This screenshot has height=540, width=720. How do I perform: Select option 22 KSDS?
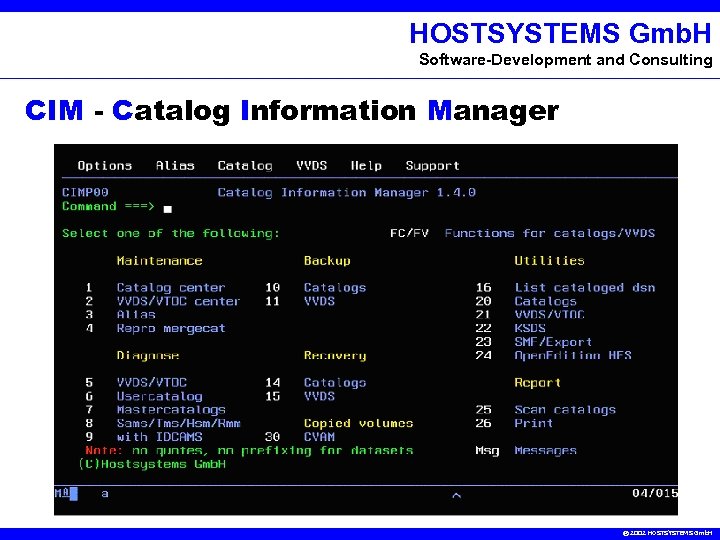tap(510, 328)
